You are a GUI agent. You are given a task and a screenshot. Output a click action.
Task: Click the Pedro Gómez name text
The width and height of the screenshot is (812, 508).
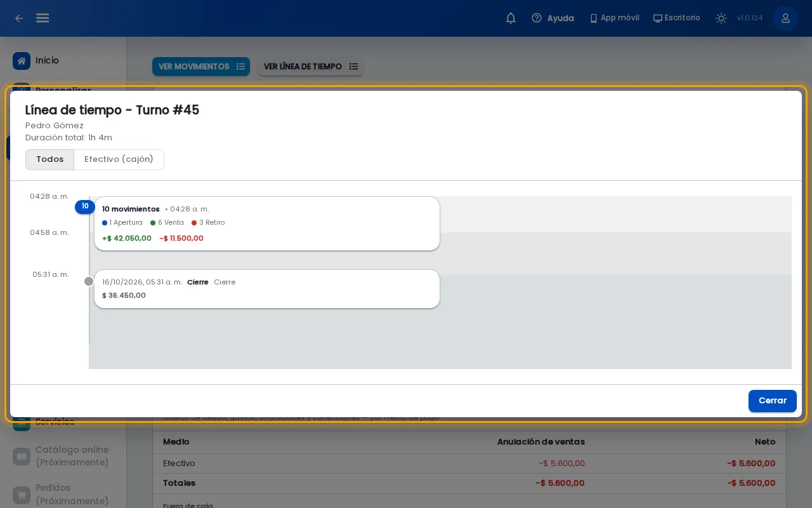coord(55,126)
